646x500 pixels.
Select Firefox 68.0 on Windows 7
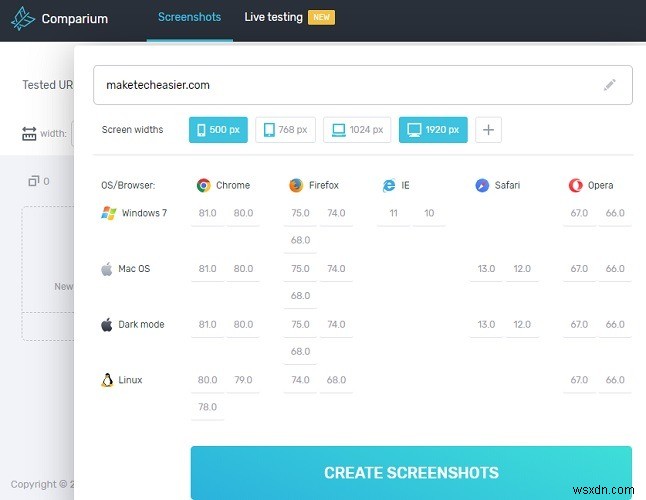point(300,240)
